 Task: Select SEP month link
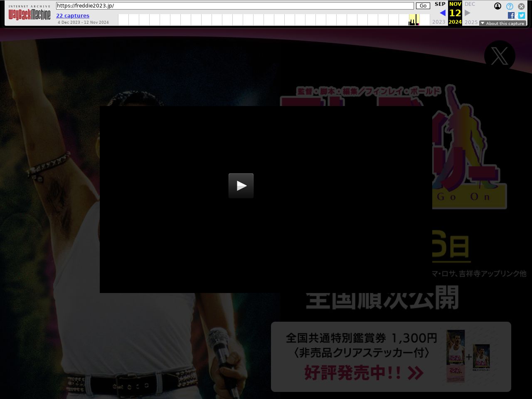440,4
